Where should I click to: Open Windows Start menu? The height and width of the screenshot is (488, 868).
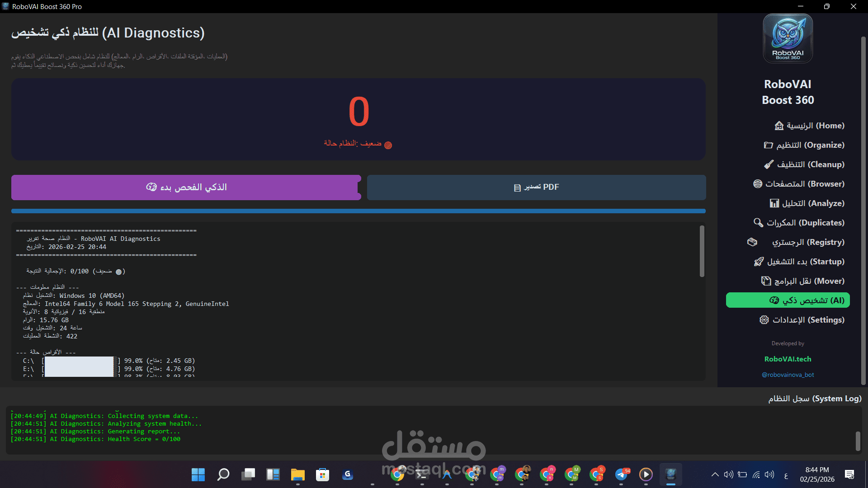pyautogui.click(x=198, y=474)
